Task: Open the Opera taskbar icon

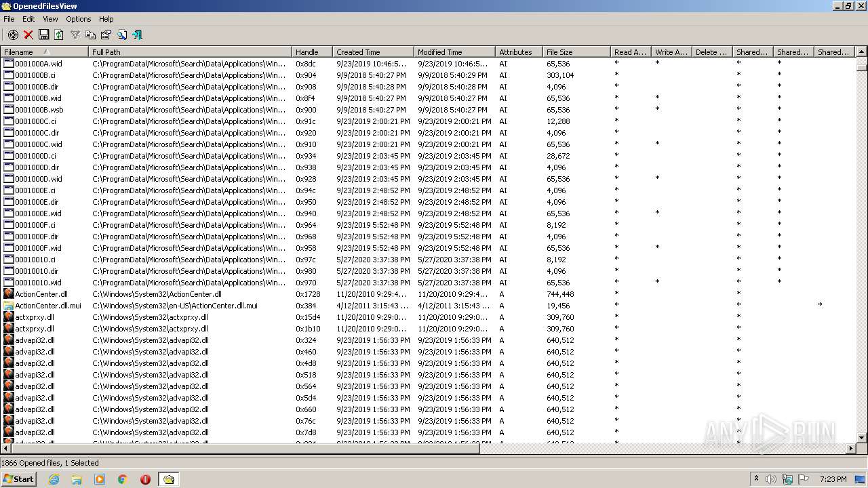Action: pos(145,479)
